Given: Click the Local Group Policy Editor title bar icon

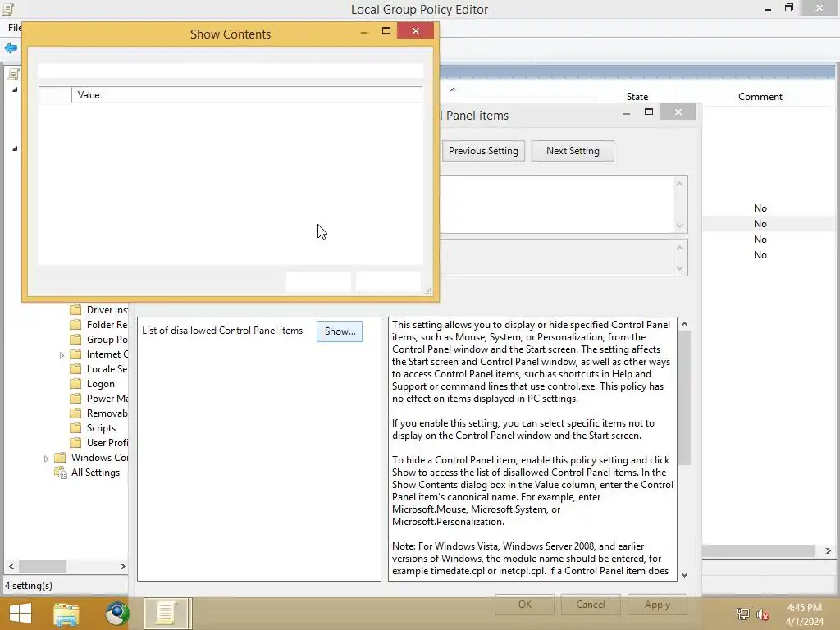Looking at the screenshot, I should pyautogui.click(x=7, y=8).
